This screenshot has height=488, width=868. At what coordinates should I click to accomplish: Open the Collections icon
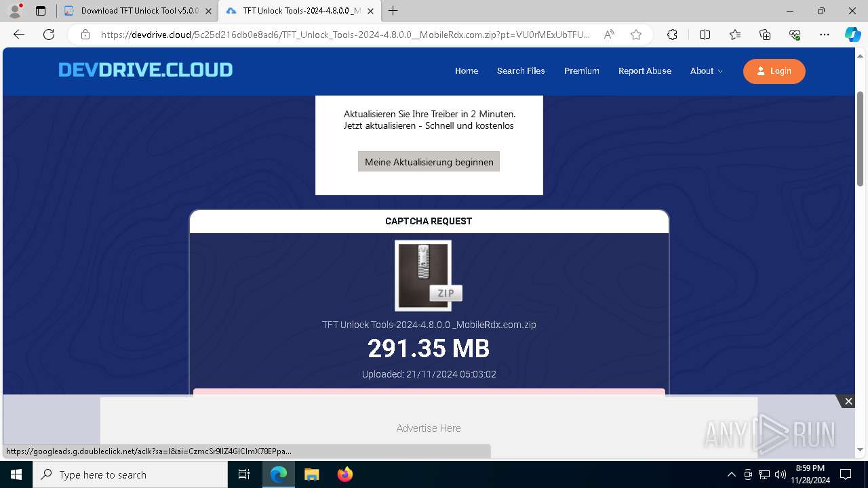click(765, 35)
